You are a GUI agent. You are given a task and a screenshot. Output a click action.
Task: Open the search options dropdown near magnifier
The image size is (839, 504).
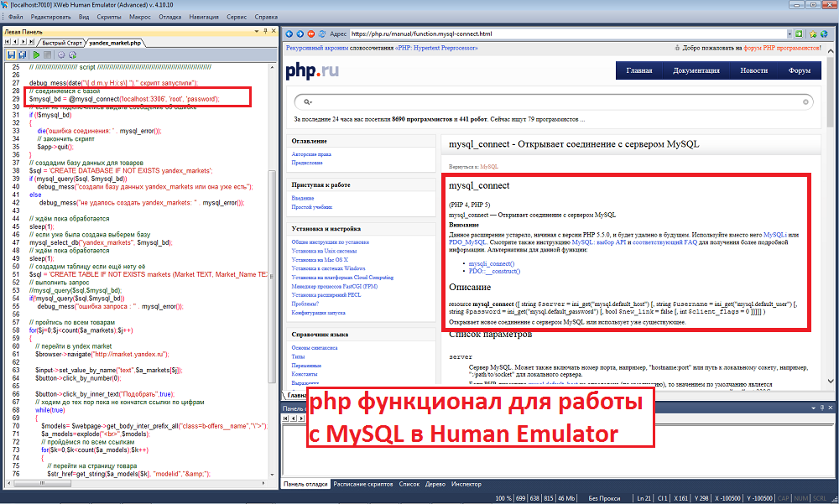310,102
